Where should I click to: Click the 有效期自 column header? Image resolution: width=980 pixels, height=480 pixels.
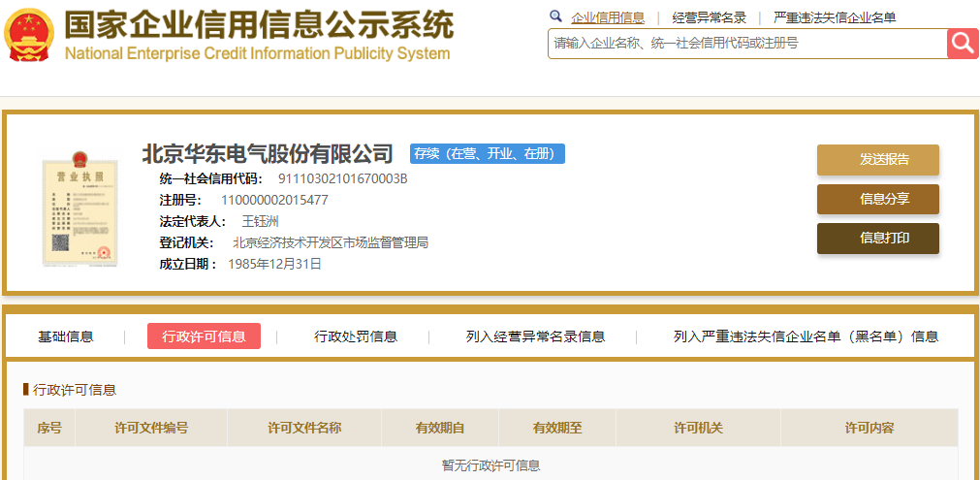point(440,429)
